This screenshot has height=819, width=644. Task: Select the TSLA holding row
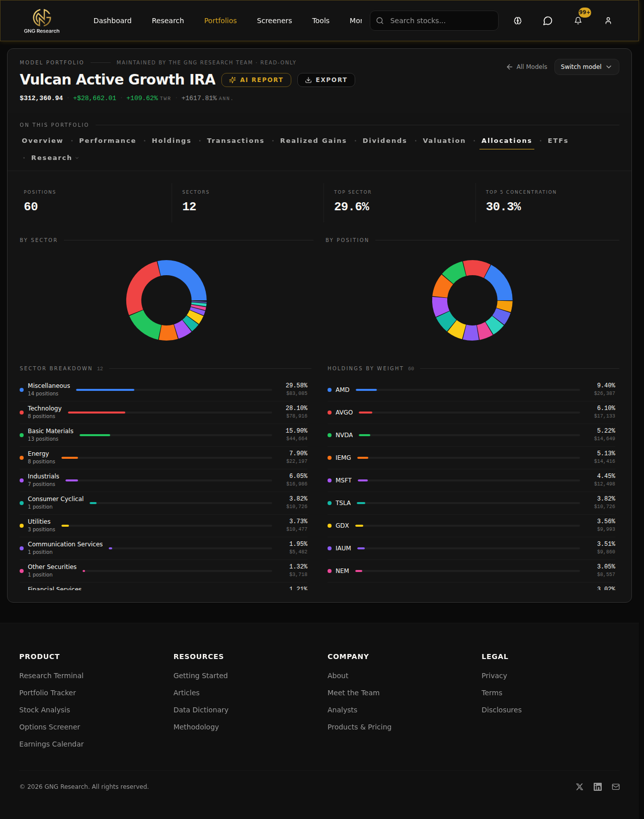[471, 503]
